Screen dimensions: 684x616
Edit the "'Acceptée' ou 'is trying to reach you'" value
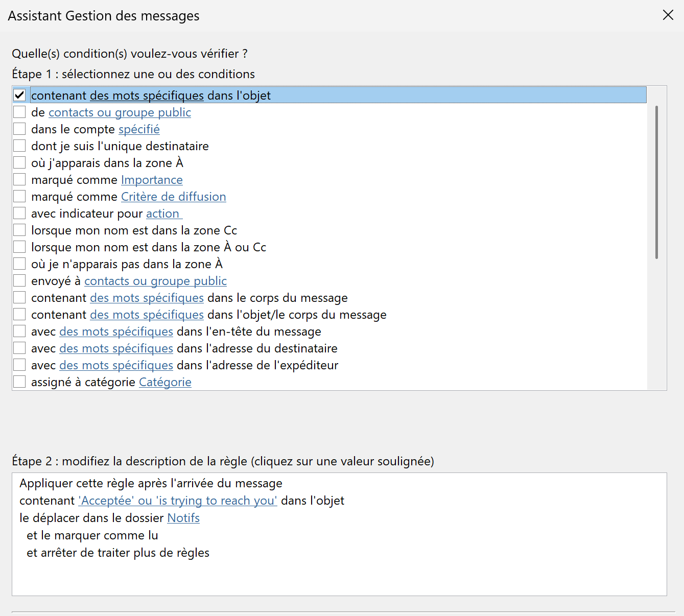coord(178,501)
